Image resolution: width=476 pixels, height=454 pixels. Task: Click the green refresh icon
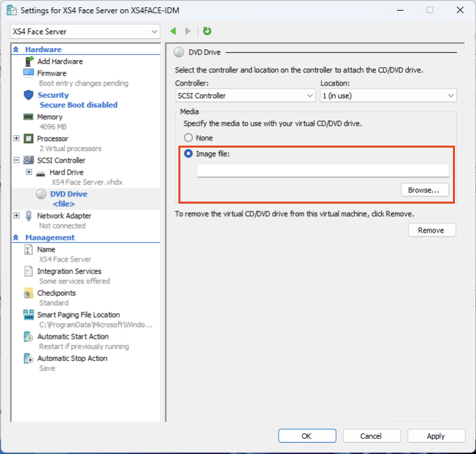(x=207, y=31)
